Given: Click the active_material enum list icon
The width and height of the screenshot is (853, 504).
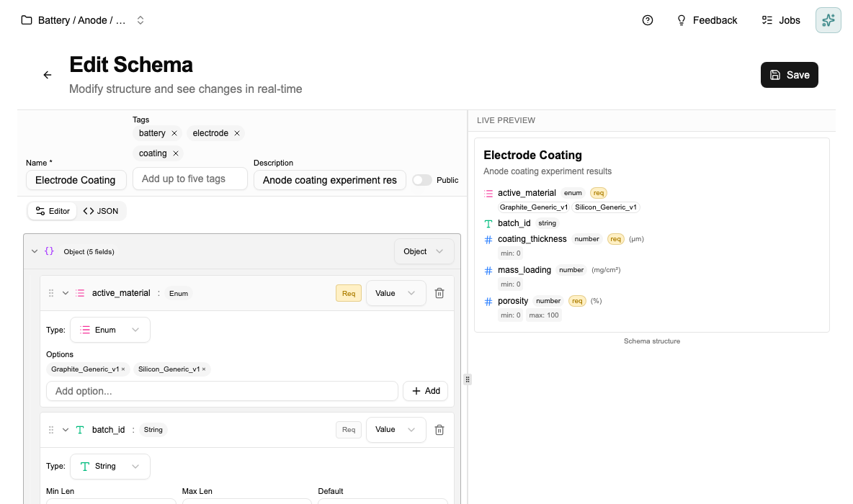Looking at the screenshot, I should click(80, 293).
